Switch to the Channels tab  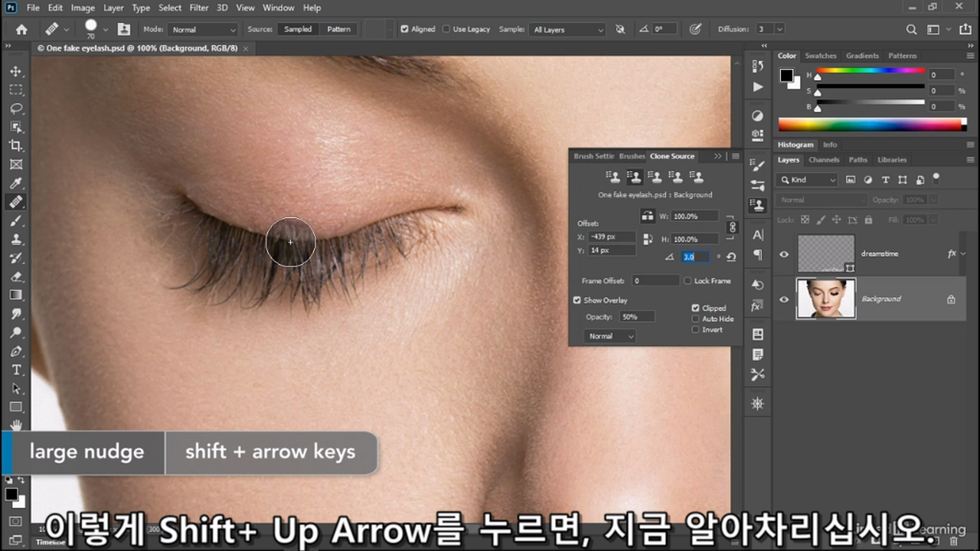[x=824, y=160]
